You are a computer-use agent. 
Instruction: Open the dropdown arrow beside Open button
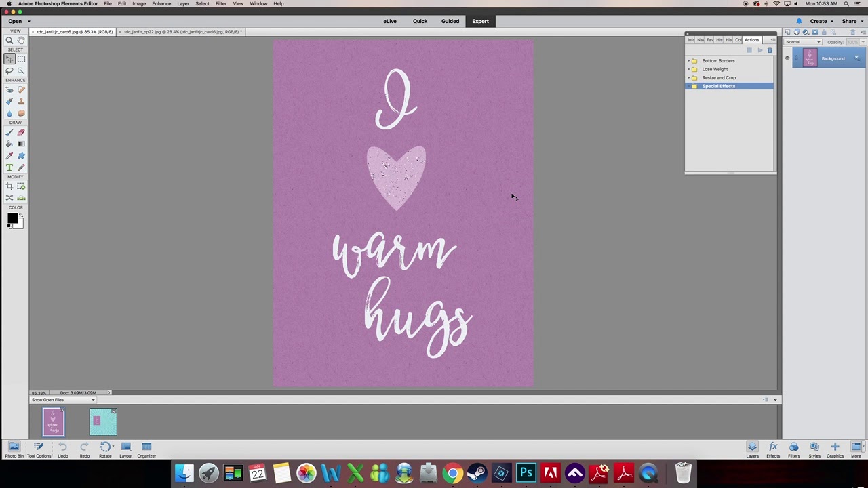(28, 21)
